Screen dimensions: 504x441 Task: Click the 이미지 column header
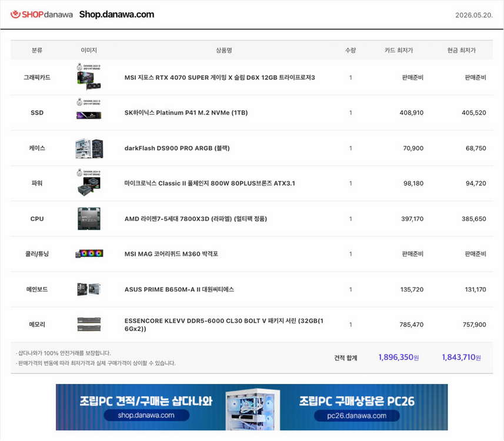tap(89, 50)
